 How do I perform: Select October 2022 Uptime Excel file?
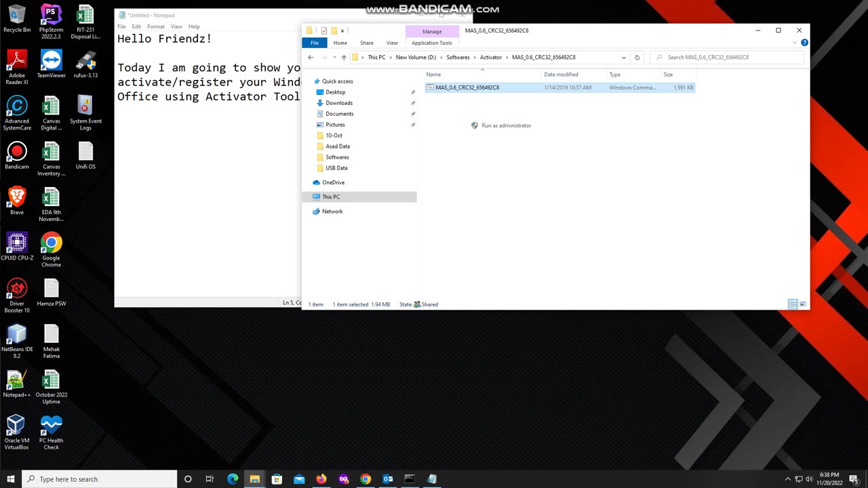[51, 387]
